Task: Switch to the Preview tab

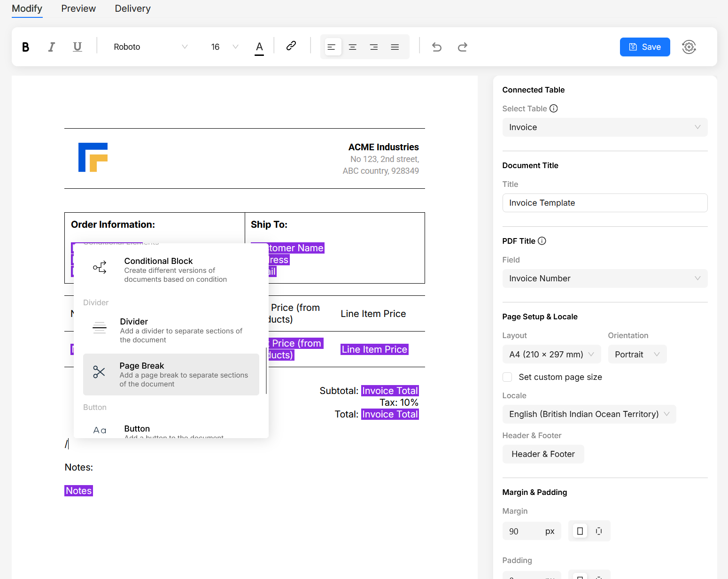Action: tap(78, 8)
